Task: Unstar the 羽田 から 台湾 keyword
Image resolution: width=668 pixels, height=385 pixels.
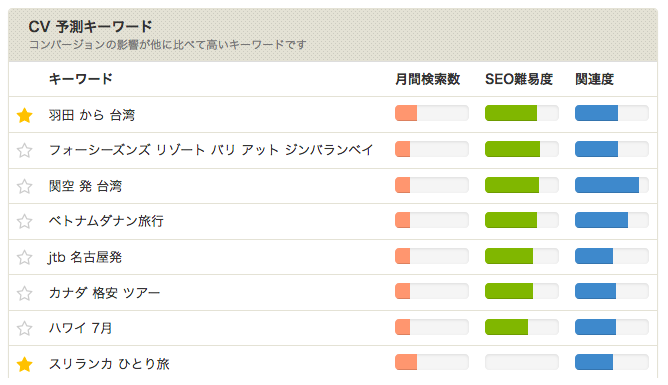Action: [x=25, y=115]
